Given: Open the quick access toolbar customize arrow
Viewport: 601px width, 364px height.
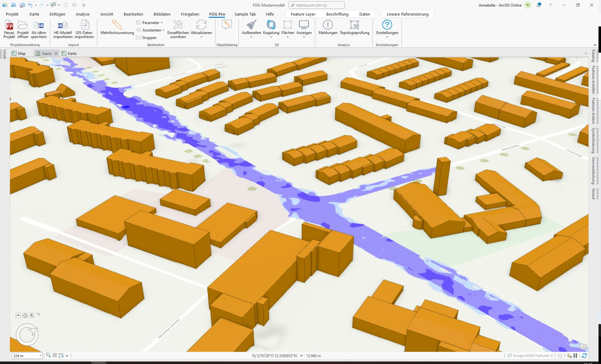Looking at the screenshot, I should coord(84,5).
